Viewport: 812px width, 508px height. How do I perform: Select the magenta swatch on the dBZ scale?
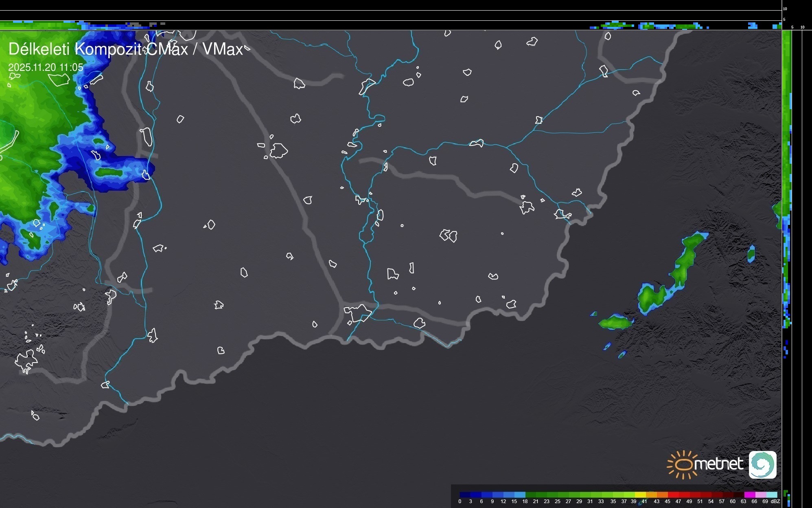[749, 495]
